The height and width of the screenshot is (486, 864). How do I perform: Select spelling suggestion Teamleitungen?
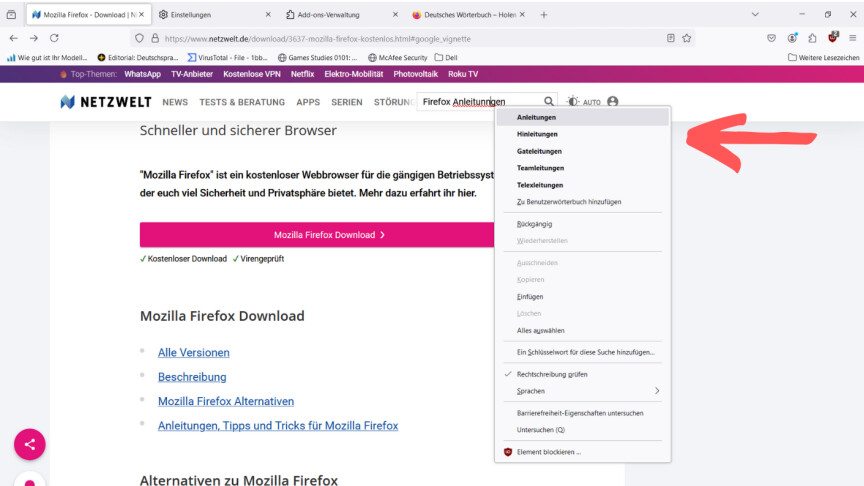coord(582,168)
